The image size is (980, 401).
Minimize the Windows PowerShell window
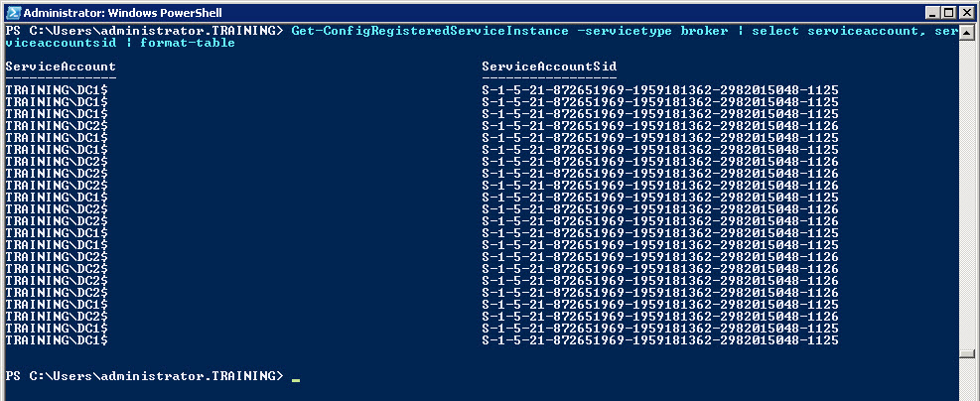tap(932, 11)
